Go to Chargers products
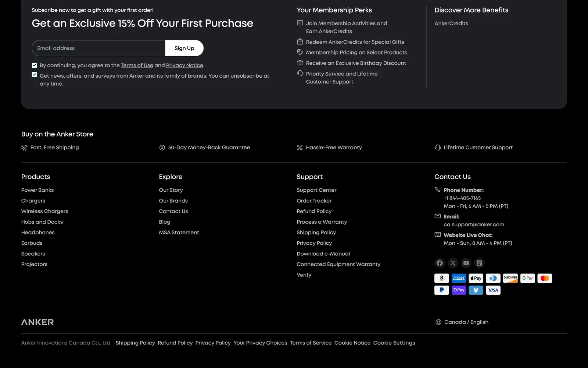The height and width of the screenshot is (368, 588). point(33,201)
